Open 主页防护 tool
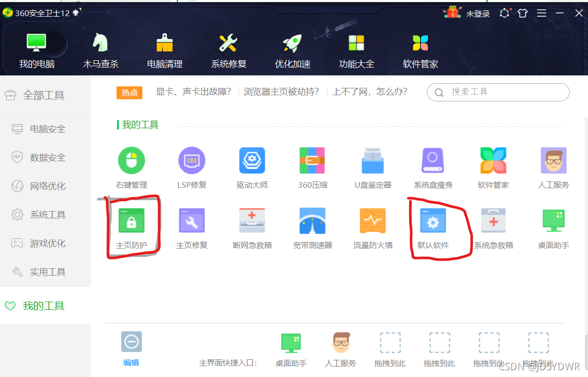The width and height of the screenshot is (588, 377). [x=132, y=228]
